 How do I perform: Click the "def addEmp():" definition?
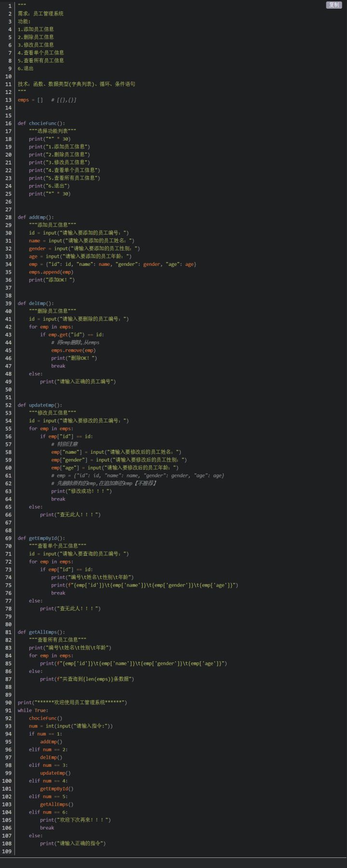click(36, 217)
